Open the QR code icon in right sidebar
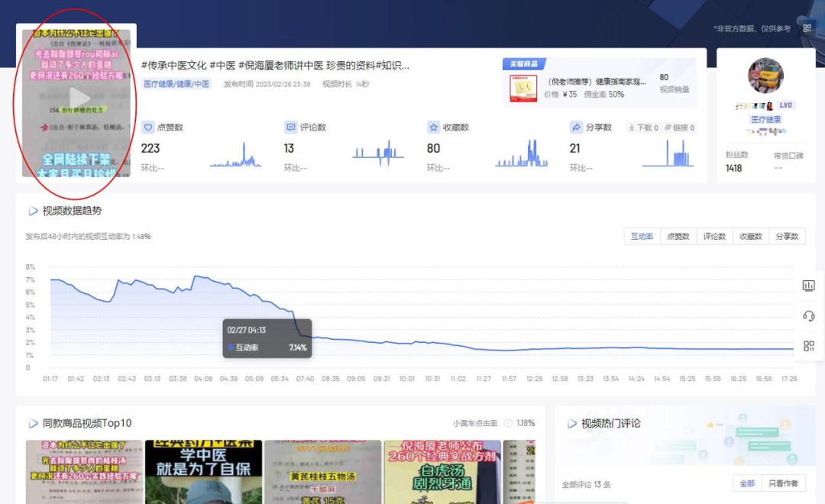This screenshot has width=825, height=504. coord(809,346)
